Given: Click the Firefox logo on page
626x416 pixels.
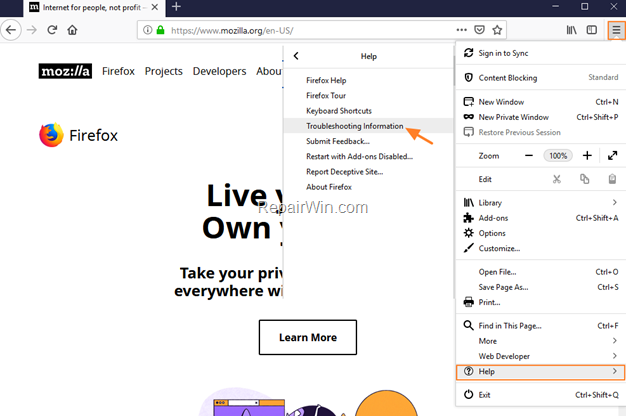Looking at the screenshot, I should (79, 135).
